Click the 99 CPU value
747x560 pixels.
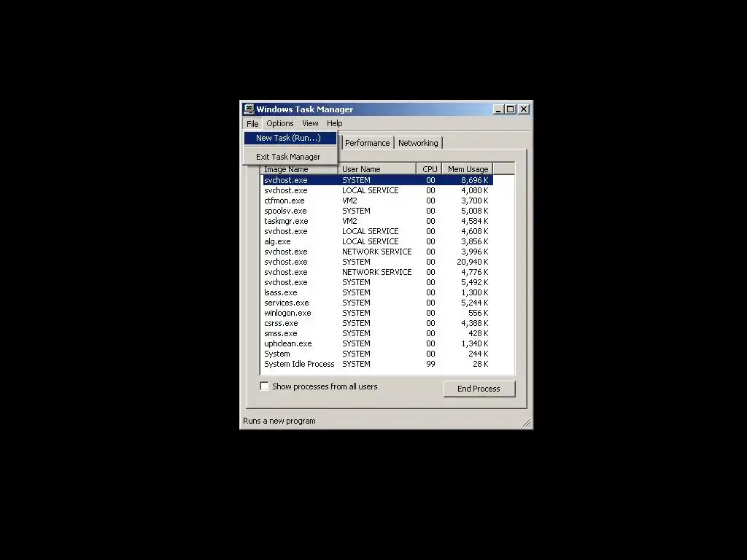click(x=430, y=365)
